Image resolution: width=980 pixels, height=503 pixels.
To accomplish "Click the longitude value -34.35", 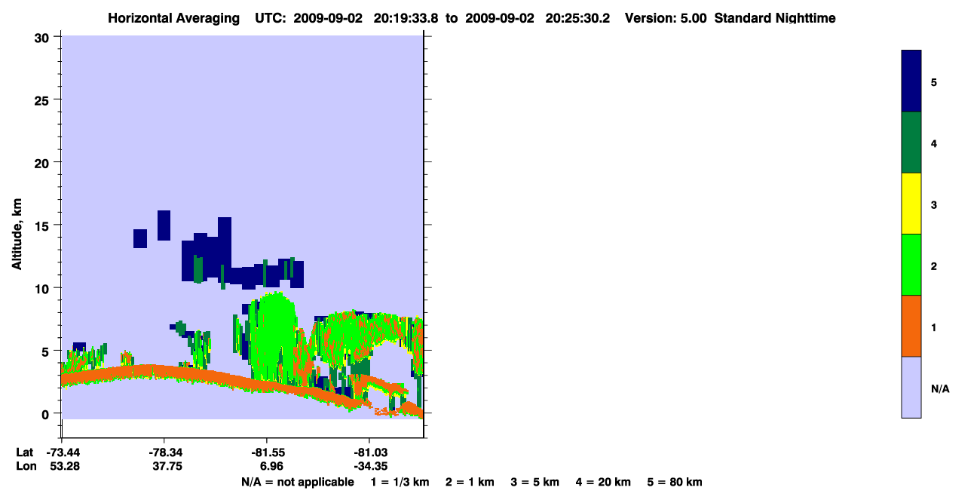I will point(369,466).
